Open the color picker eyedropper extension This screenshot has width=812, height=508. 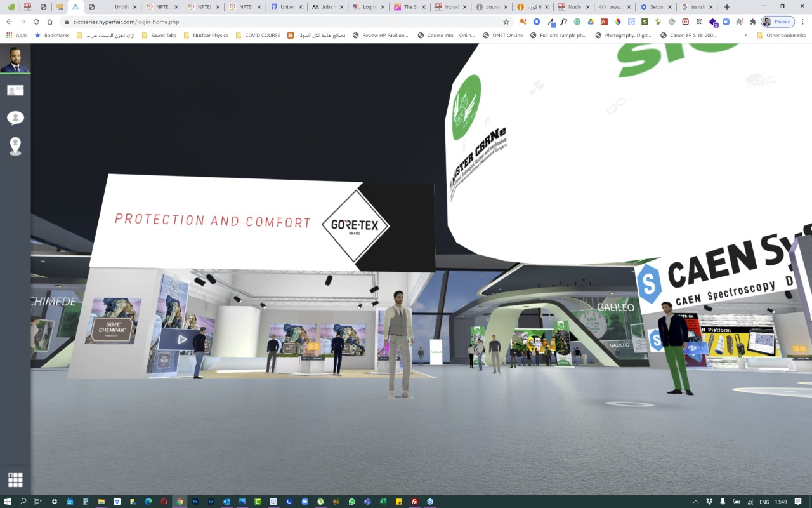(552, 22)
